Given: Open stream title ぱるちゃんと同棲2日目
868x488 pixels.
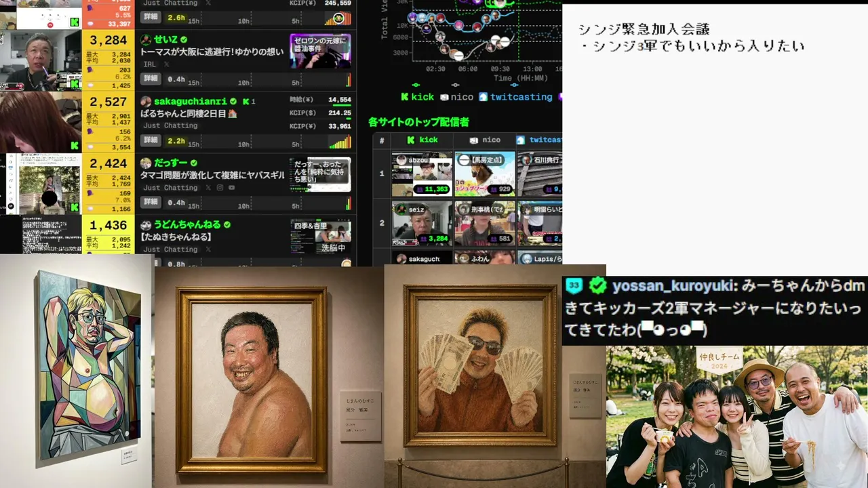Looking at the screenshot, I should coord(189,113).
